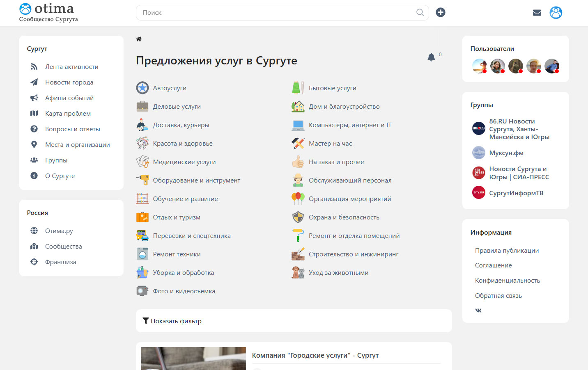The width and height of the screenshot is (588, 370).
Task: Click the Охрана и безопасность shield icon
Action: point(298,217)
